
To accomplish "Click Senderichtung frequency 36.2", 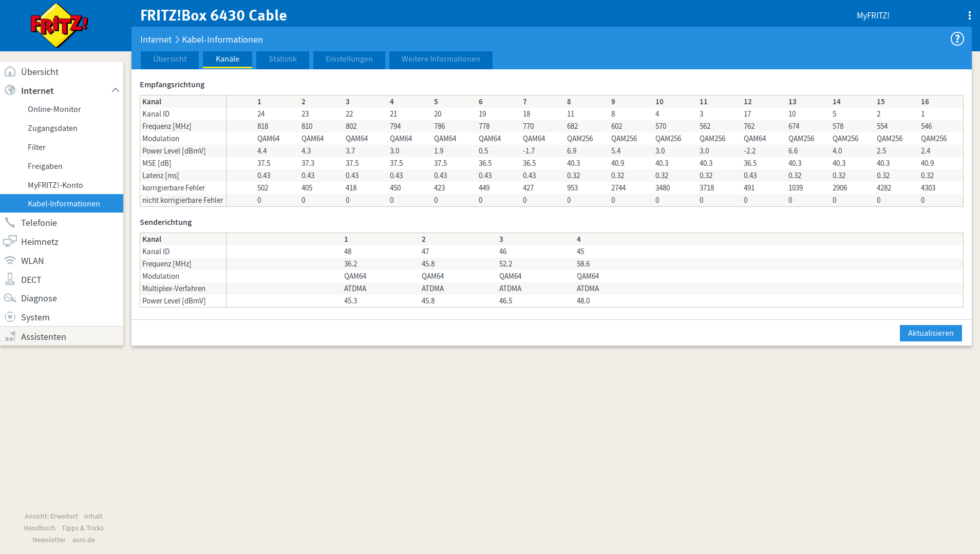I will click(x=350, y=264).
